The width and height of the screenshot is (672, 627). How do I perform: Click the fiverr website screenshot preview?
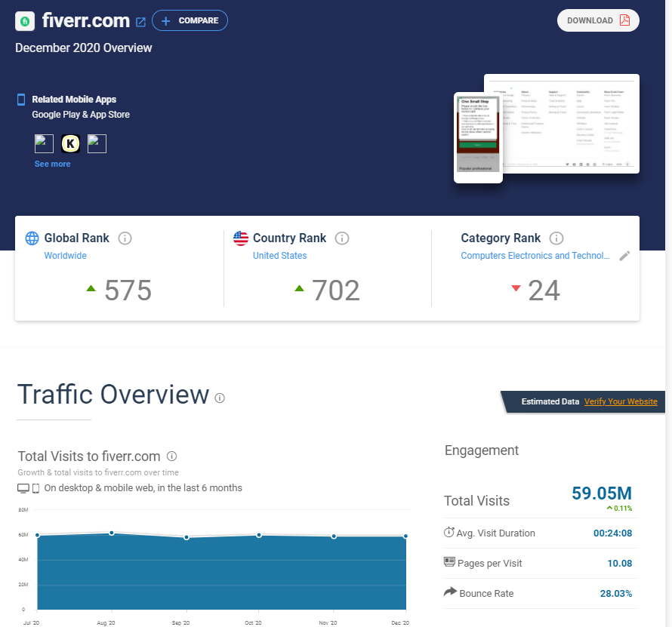tap(561, 124)
